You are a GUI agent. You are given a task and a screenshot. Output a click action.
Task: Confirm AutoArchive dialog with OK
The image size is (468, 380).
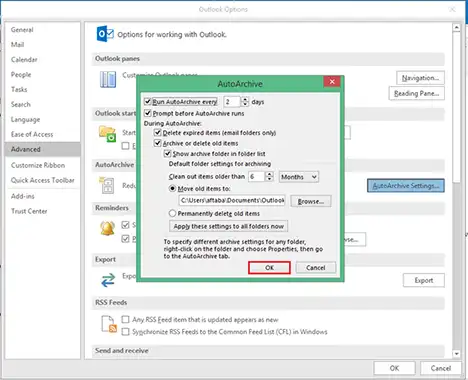269,268
